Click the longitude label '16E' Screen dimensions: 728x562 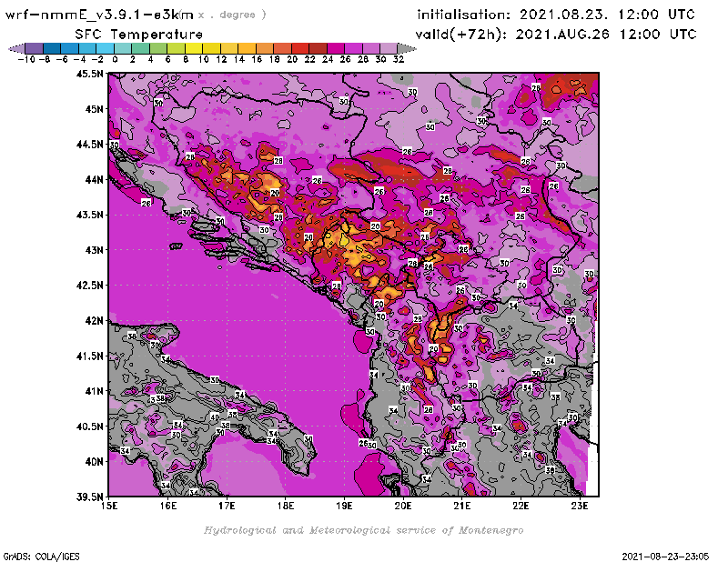(168, 506)
